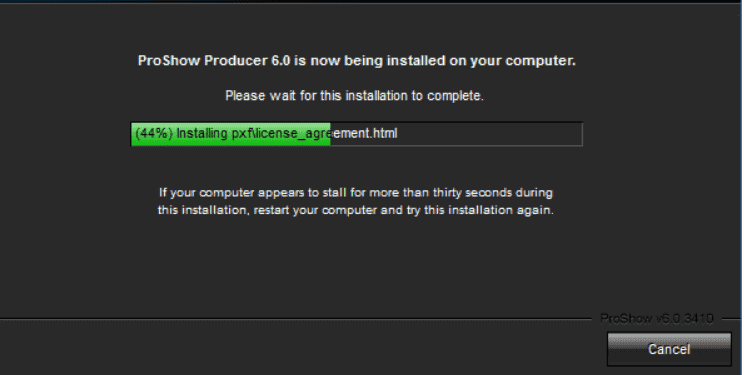Click the right end of the progress bar
The image size is (744, 375).
click(579, 134)
